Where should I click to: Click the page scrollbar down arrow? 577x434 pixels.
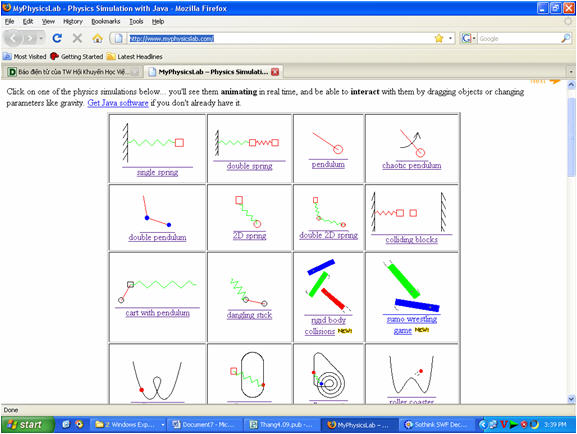click(x=571, y=399)
